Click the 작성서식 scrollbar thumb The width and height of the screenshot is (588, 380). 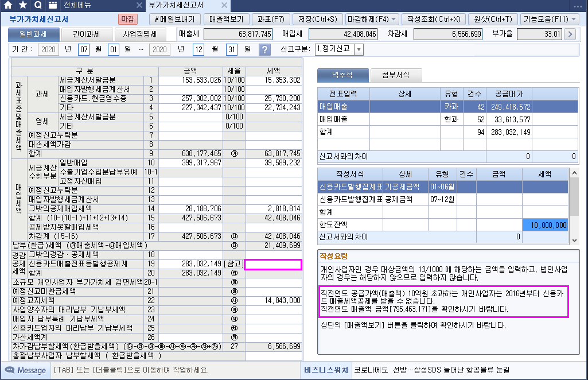coord(574,196)
